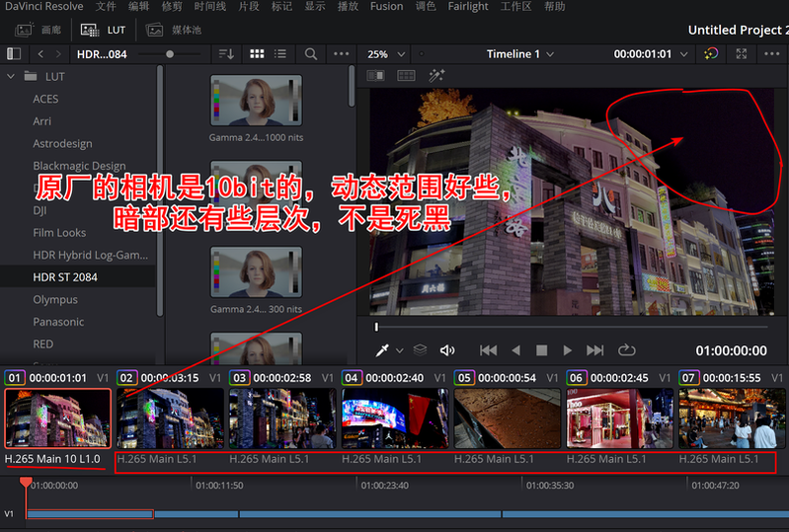Image resolution: width=789 pixels, height=532 pixels.
Task: Jump to first frame button
Action: pyautogui.click(x=488, y=350)
